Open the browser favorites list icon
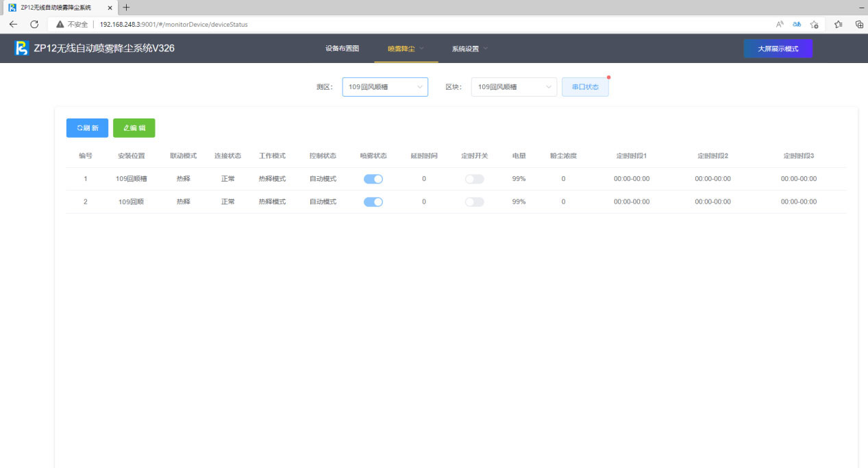Image resolution: width=868 pixels, height=468 pixels. (839, 24)
